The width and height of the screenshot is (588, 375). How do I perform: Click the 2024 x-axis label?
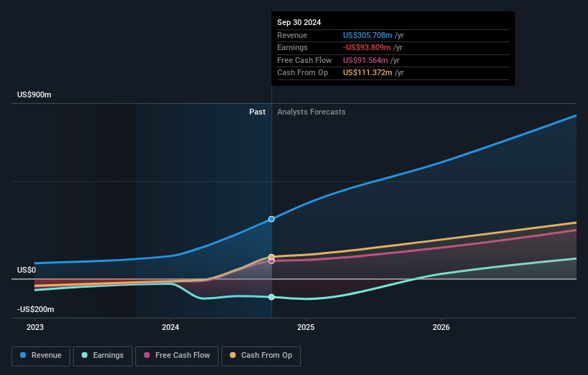pos(170,327)
